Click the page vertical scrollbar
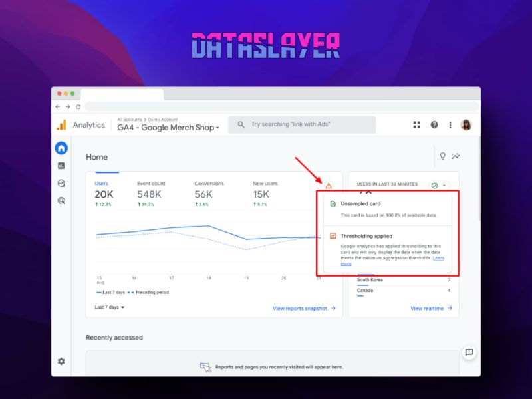The width and height of the screenshot is (532, 399). coord(479,179)
